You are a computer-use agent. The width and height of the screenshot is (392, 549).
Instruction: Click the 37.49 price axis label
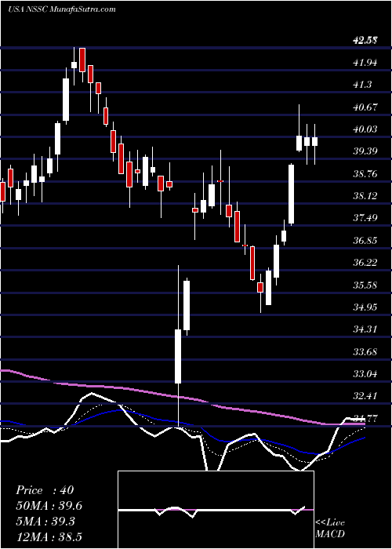point(365,219)
